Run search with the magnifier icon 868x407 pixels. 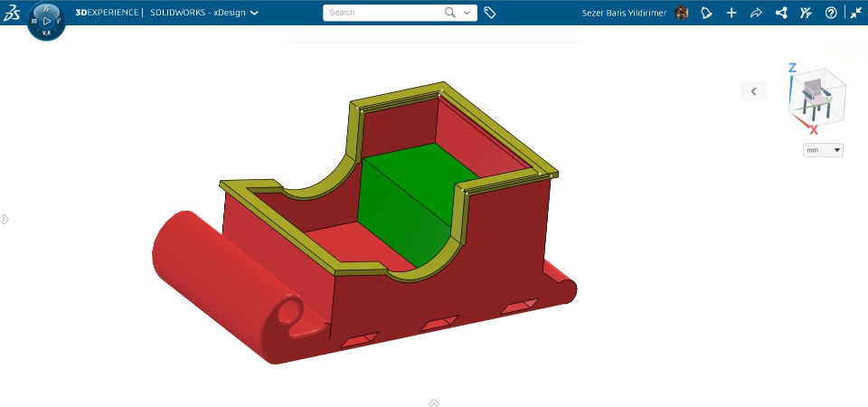point(450,12)
